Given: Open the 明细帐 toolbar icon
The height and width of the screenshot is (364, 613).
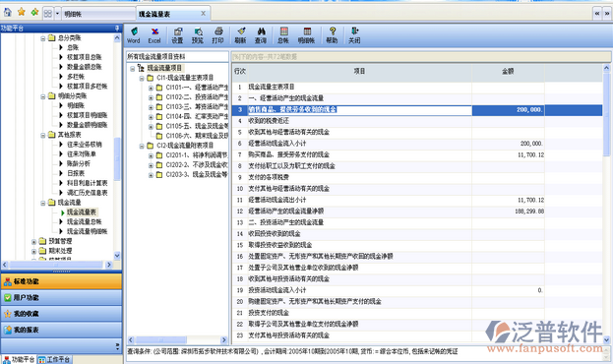Looking at the screenshot, I should [x=307, y=35].
